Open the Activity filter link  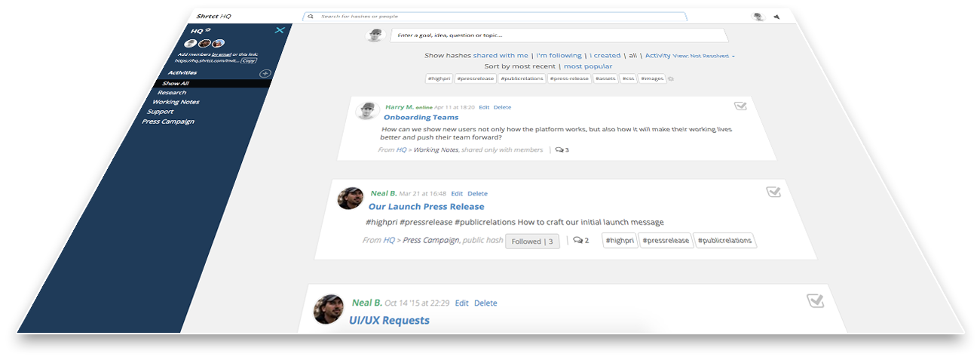pos(657,56)
